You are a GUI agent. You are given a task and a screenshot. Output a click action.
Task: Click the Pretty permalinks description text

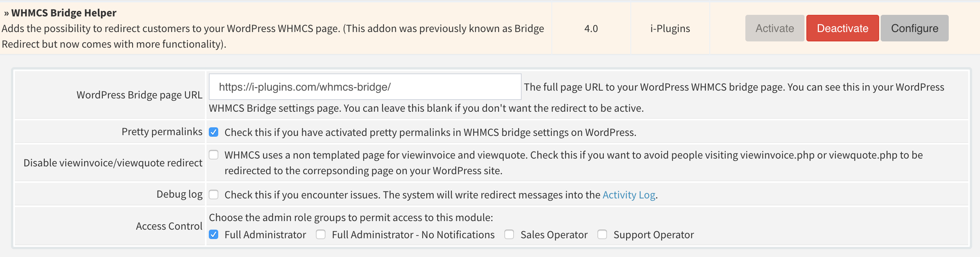(x=430, y=132)
